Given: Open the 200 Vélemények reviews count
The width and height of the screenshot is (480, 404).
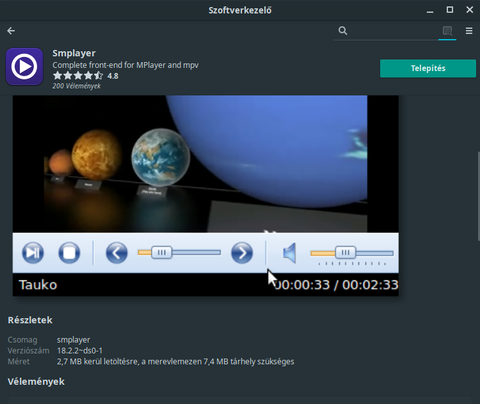Looking at the screenshot, I should pos(76,86).
